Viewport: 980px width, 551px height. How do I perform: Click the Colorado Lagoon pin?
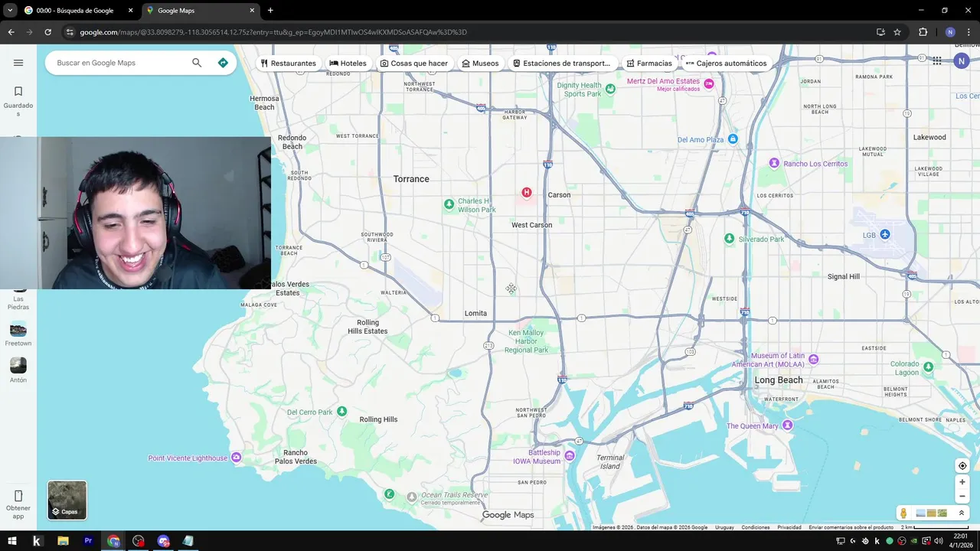(929, 367)
